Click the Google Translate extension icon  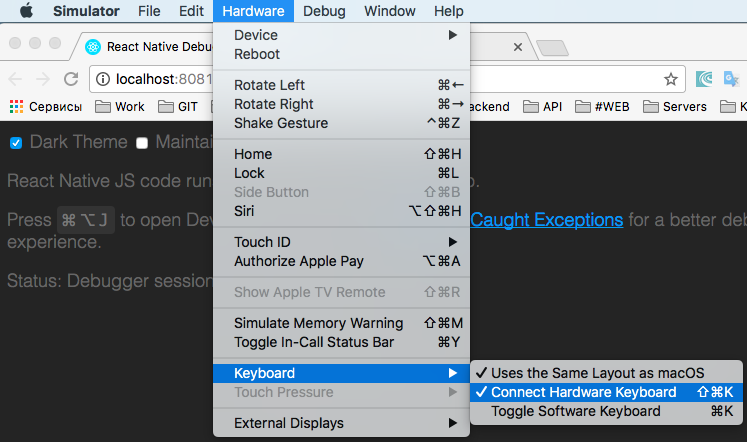click(731, 79)
